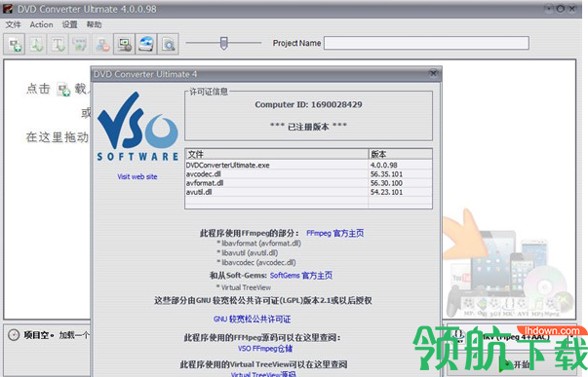Viewport: 588px width, 377px height.
Task: Open the monitor-with-gear settings toolbar icon
Action: (124, 44)
